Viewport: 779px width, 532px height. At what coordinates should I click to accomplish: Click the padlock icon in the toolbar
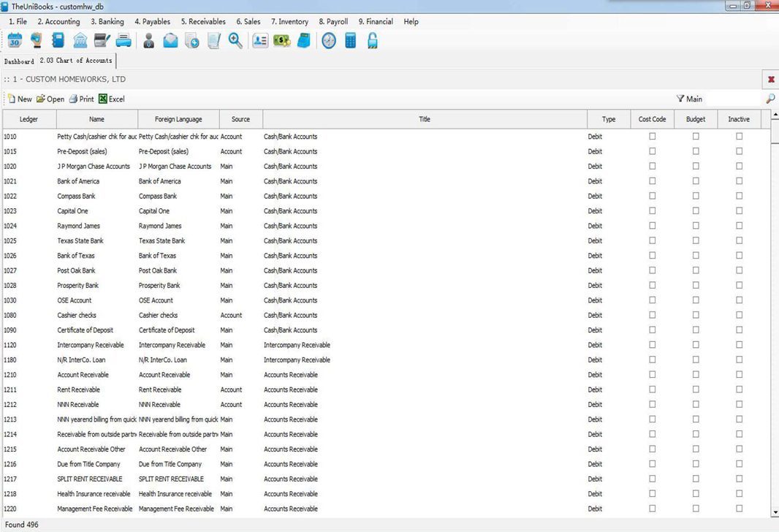[x=372, y=41]
